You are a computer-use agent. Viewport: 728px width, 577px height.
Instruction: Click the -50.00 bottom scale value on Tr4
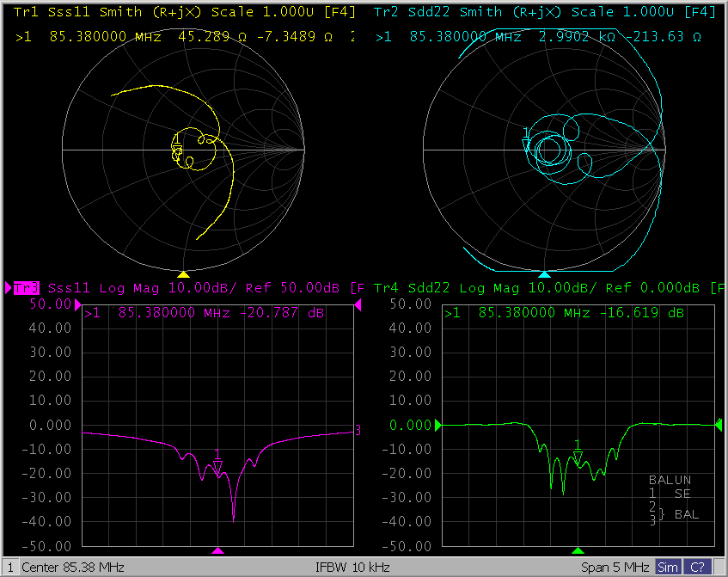click(407, 546)
